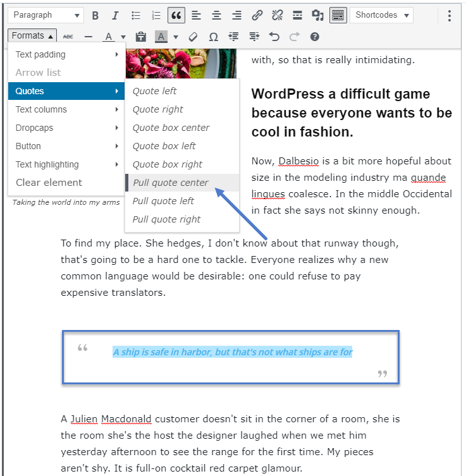The image size is (466, 476).
Task: Expand the Text columns submenu
Action: pos(66,109)
